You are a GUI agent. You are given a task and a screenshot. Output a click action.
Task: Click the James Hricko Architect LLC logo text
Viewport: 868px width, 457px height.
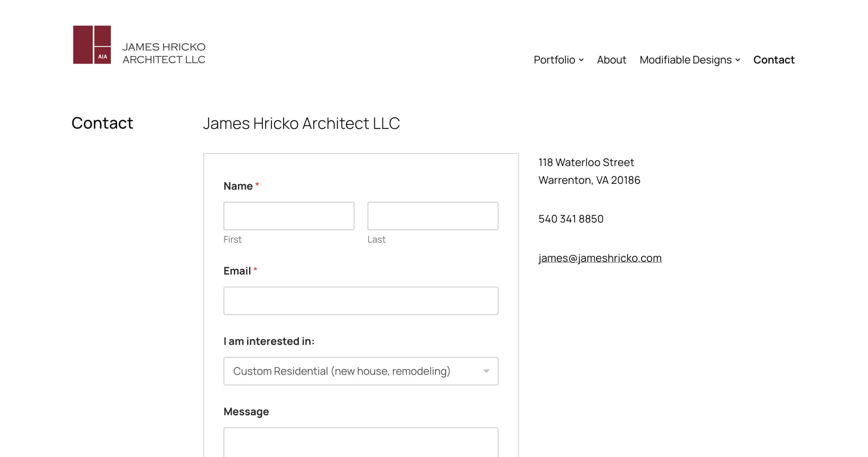[x=164, y=53]
